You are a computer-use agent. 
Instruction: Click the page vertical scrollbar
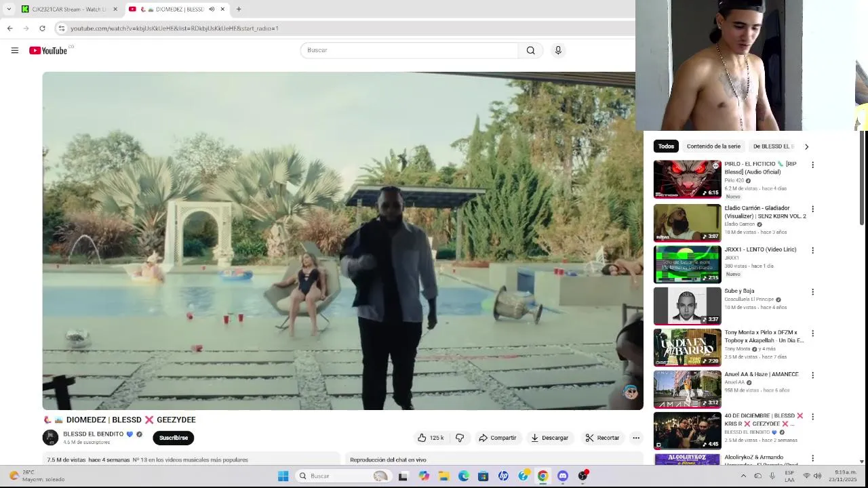pos(862,178)
